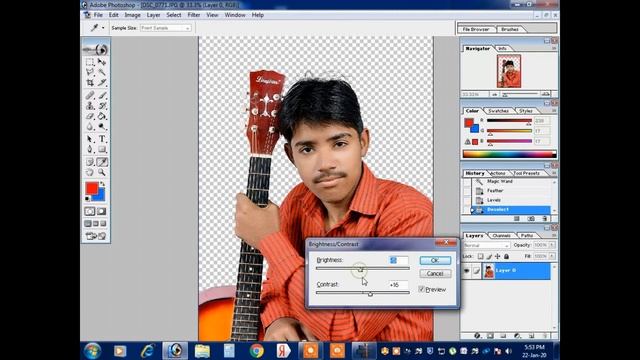The image size is (640, 360).
Task: Select the Rectangular Marquee tool
Action: tap(90, 62)
